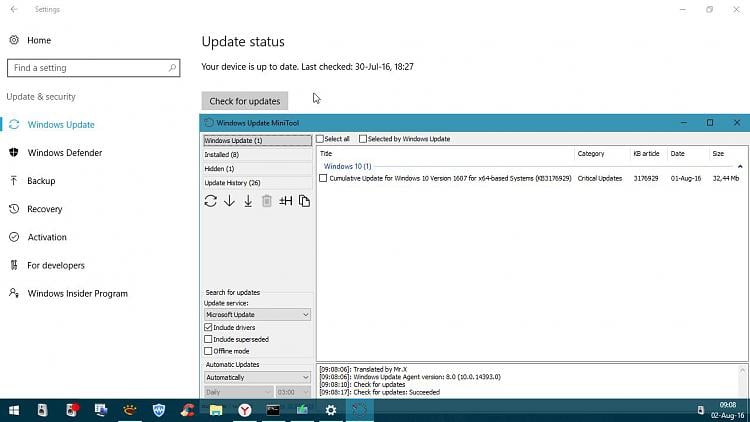Image resolution: width=750 pixels, height=422 pixels.
Task: Click the Check for updates button
Action: (244, 101)
